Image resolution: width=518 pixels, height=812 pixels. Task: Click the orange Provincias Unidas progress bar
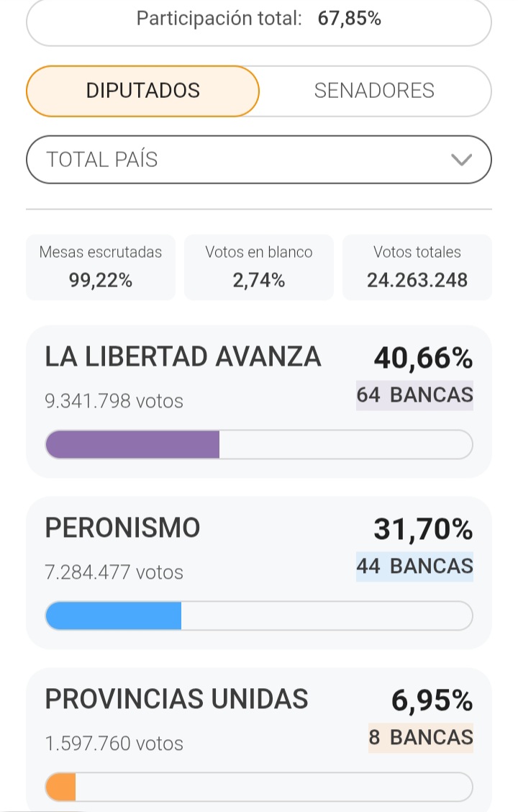[x=61, y=788]
